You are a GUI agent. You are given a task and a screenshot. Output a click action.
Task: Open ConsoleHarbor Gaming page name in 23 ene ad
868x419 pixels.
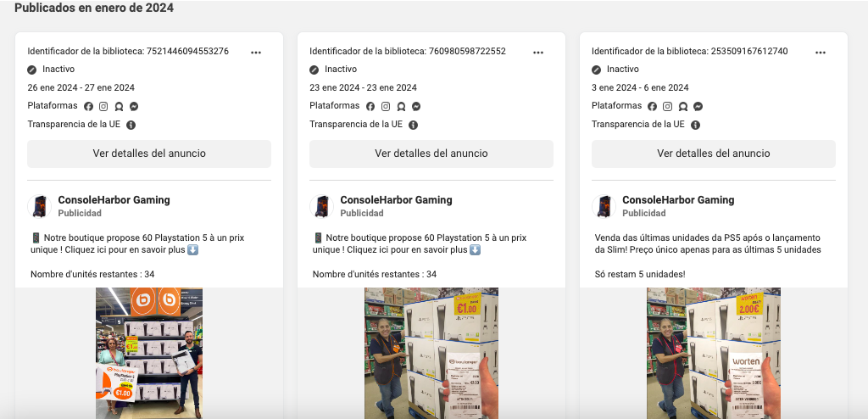397,200
